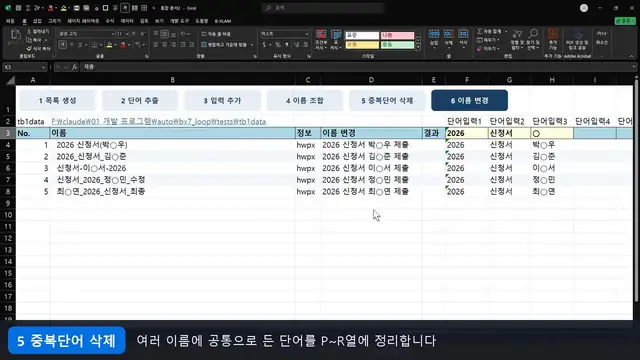
Task: Click the Cut (잘라내기) scissors icon
Action: coord(29,31)
